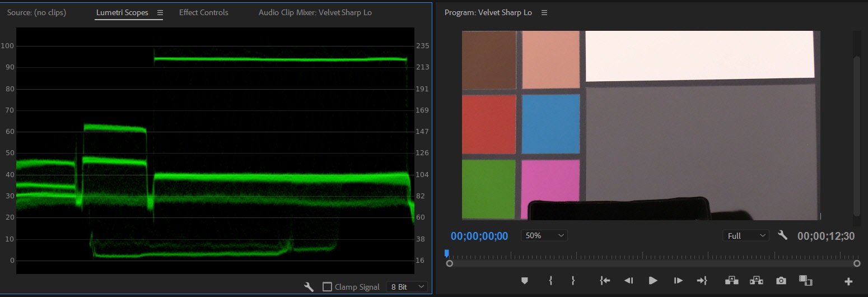Screen dimensions: 868x297
Task: Play the sequence in Program monitor
Action: tap(653, 281)
